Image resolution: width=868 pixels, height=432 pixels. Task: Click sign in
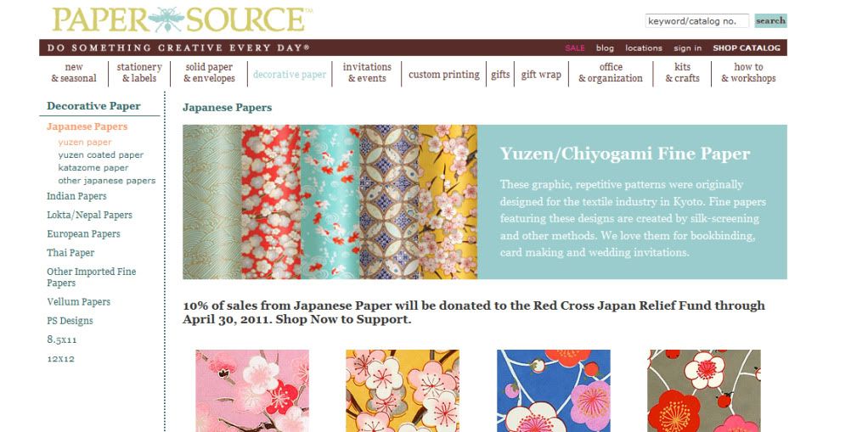click(688, 48)
